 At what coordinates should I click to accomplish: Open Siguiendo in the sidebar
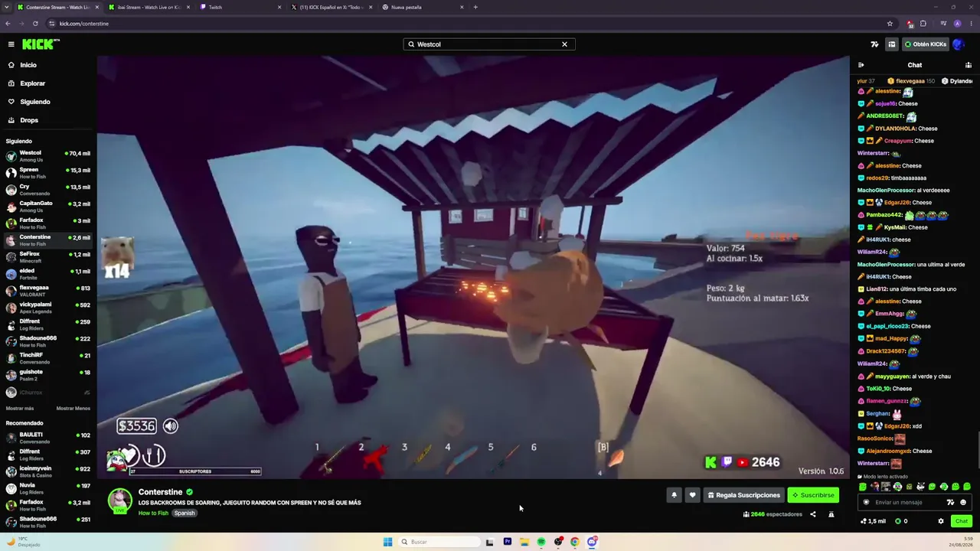[47, 102]
